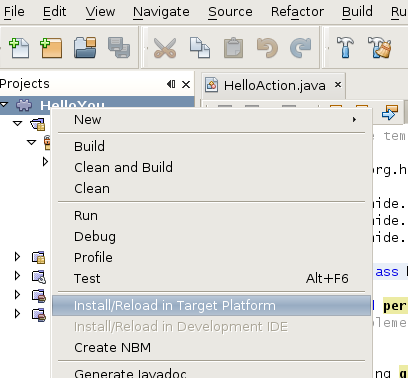Open the Edit menu
This screenshot has height=378, width=408.
[x=54, y=12]
